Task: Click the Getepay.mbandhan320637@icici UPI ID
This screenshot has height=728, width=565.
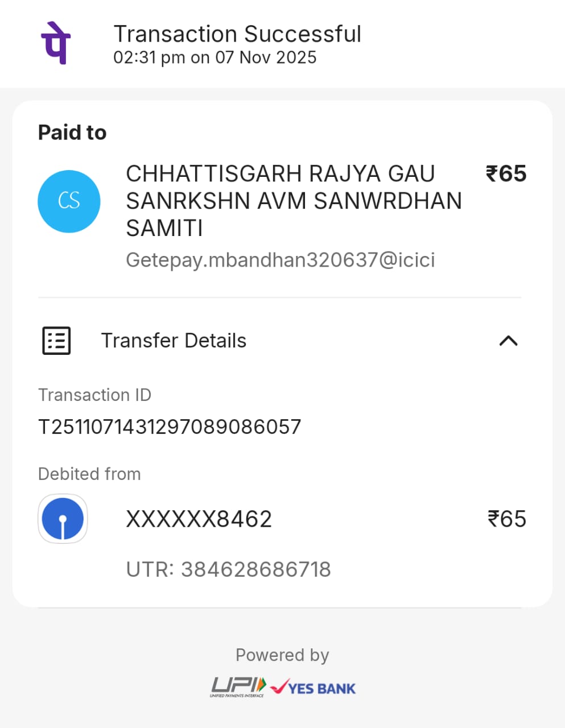Action: (280, 260)
